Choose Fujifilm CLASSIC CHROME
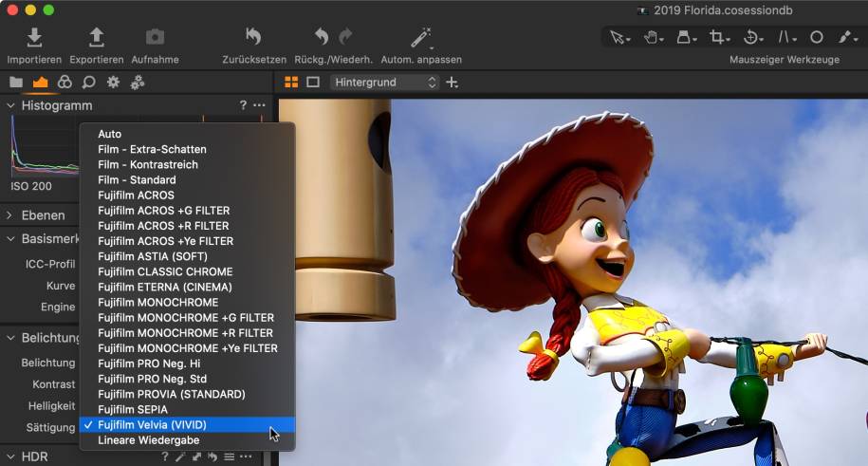This screenshot has height=466, width=868. [x=187, y=271]
